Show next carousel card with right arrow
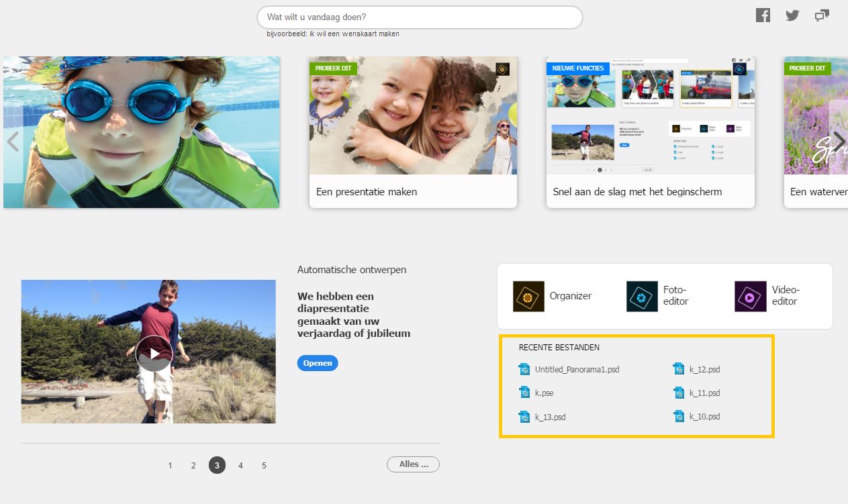Viewport: 848px width, 504px height. (839, 141)
